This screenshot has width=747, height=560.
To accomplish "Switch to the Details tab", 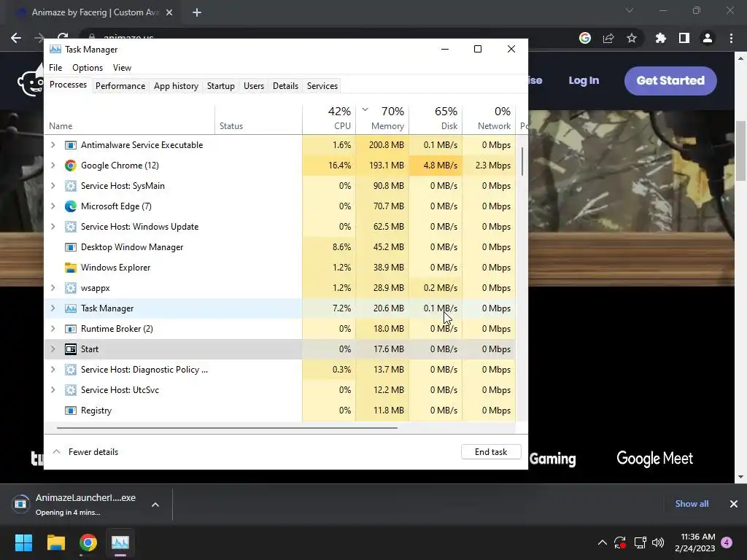I will coord(285,86).
